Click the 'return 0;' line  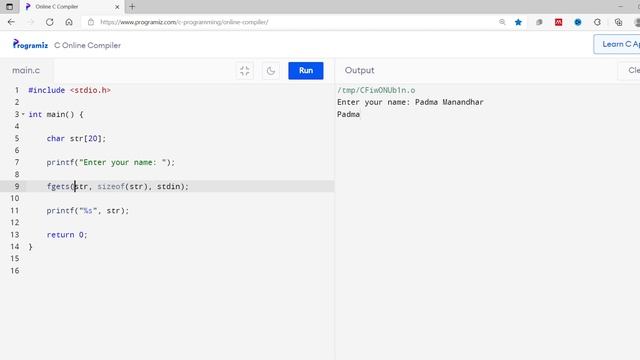[67, 235]
